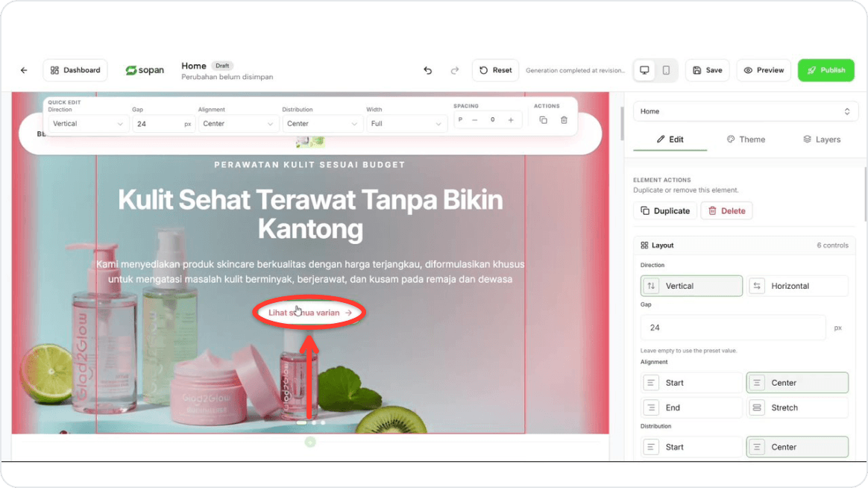This screenshot has width=868, height=488.
Task: Click the Gap input in side panel
Action: tap(733, 328)
